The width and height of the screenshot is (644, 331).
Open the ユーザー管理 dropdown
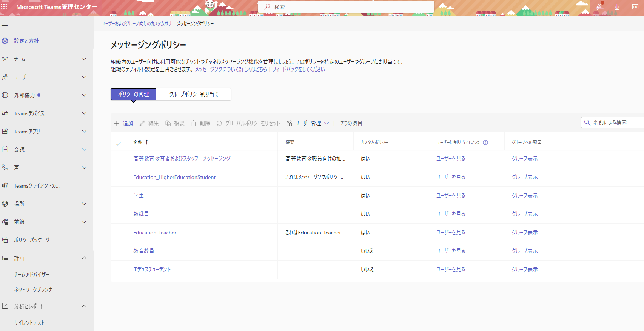308,123
